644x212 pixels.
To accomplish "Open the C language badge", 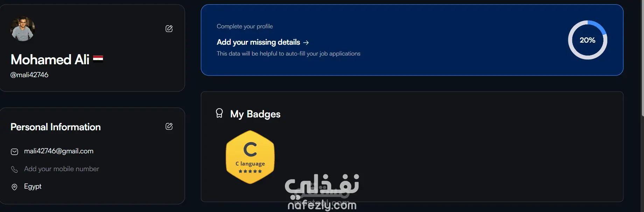I will click(x=250, y=157).
